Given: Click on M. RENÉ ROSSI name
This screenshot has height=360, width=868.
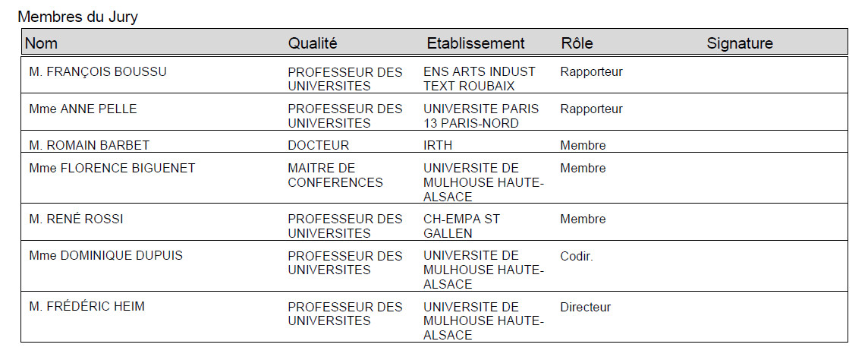Looking at the screenshot, I should 76,219.
